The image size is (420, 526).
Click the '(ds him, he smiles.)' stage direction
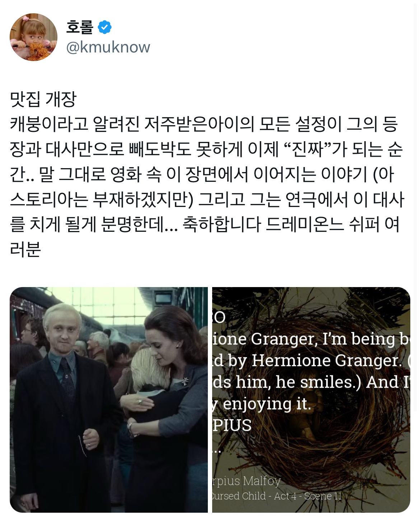287,382
